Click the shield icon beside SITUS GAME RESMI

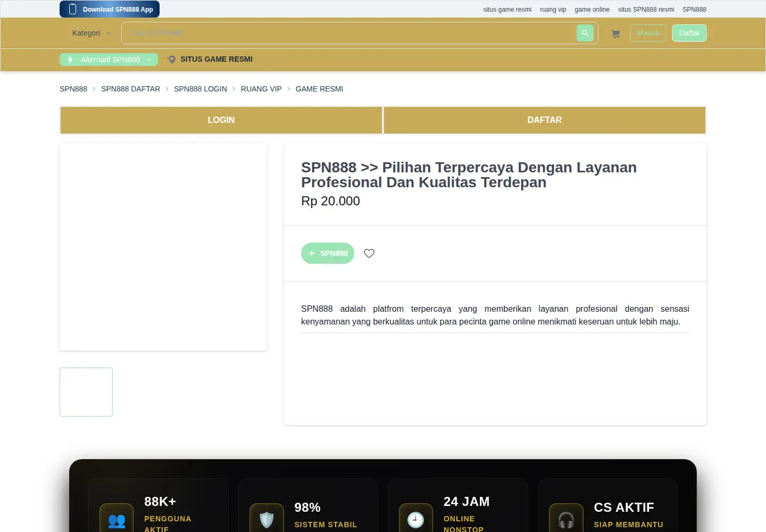(x=171, y=60)
